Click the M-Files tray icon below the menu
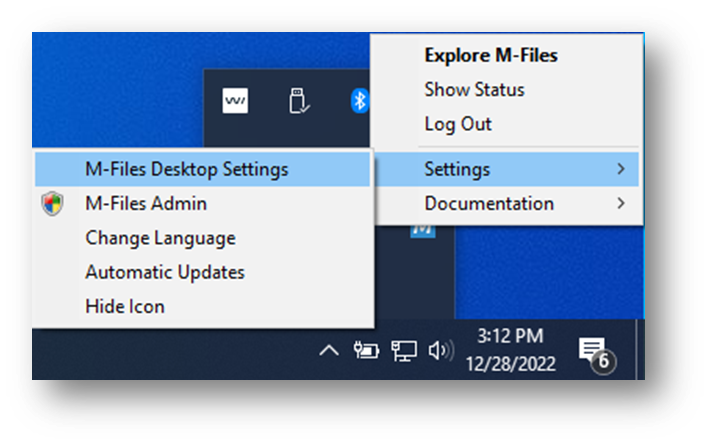710x445 pixels. (422, 230)
